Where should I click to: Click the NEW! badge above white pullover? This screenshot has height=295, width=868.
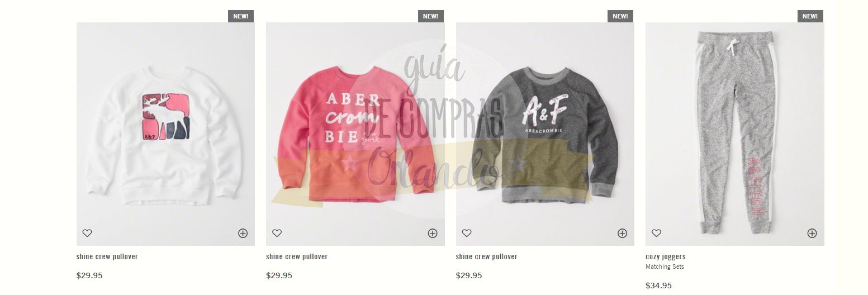241,16
